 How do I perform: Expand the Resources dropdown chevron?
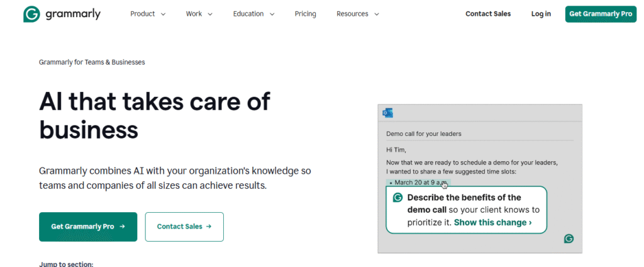(377, 14)
